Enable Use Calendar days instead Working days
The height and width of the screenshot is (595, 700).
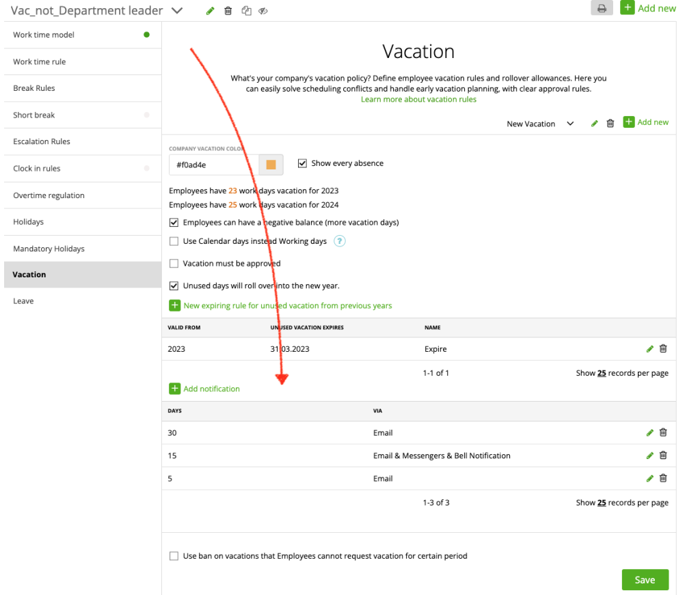click(174, 241)
